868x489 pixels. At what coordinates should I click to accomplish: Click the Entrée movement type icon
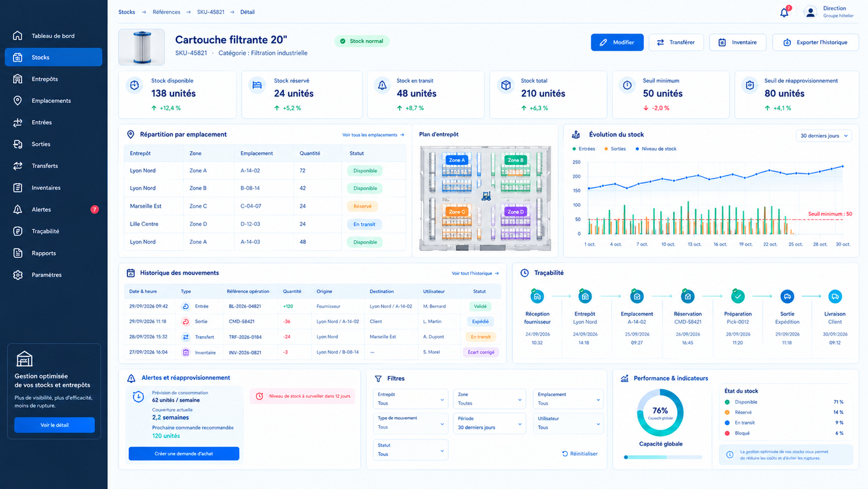[x=186, y=306]
